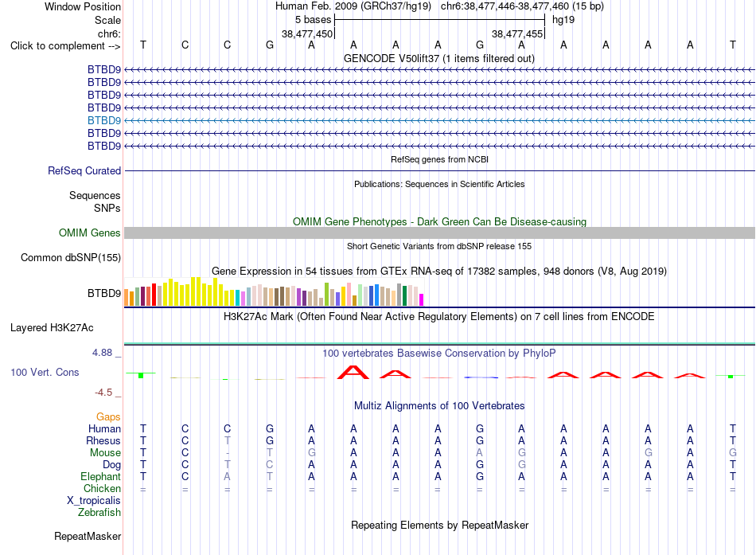The image size is (756, 555).
Task: Click 'Short Genetic Variants from dbSNP release 155'
Action: pyautogui.click(x=439, y=246)
